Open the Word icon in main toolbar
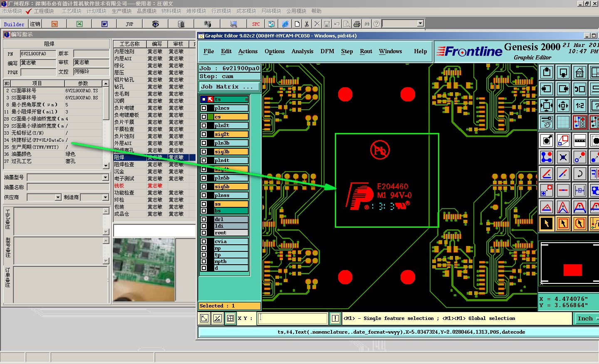The image size is (599, 364). [104, 24]
